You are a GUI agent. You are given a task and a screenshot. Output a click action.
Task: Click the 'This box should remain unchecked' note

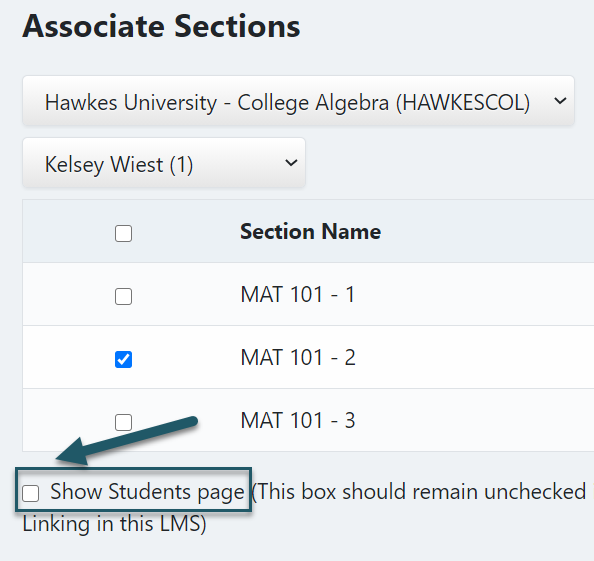[x=421, y=492]
